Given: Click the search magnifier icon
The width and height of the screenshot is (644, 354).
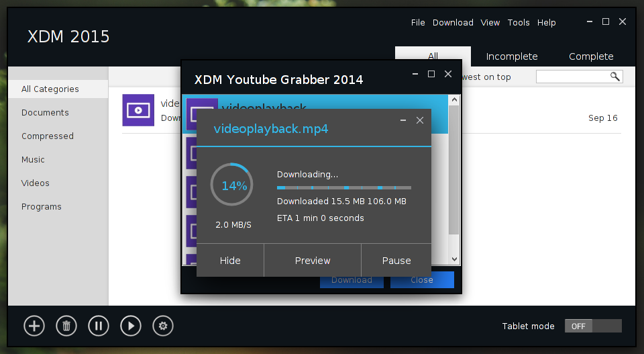Looking at the screenshot, I should (614, 77).
